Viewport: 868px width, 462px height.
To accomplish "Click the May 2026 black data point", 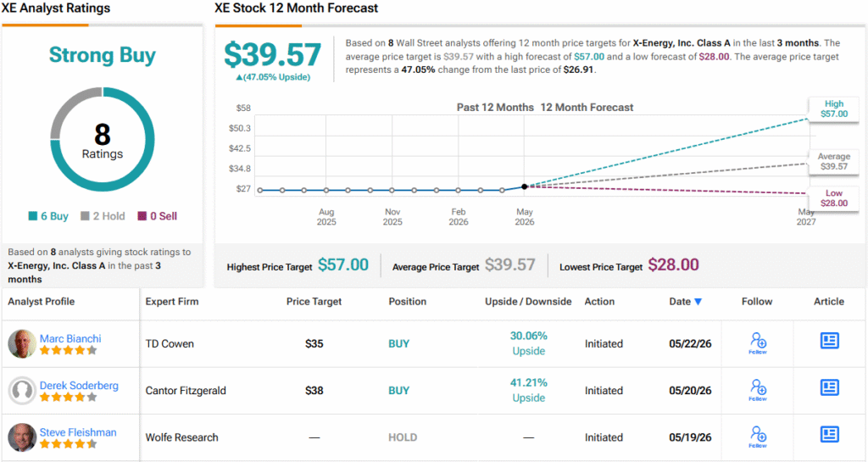I will click(x=524, y=186).
